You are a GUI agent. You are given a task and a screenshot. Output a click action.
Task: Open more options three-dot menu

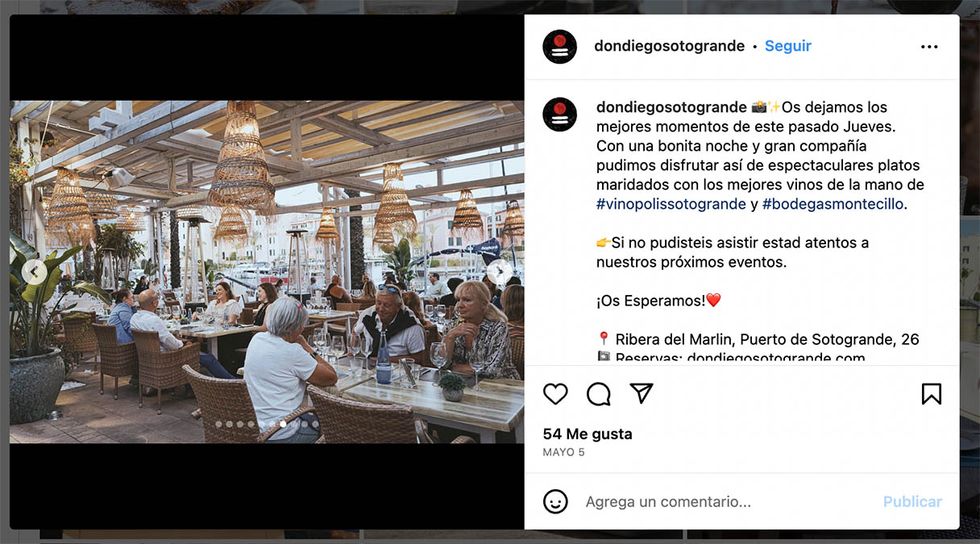point(929,47)
